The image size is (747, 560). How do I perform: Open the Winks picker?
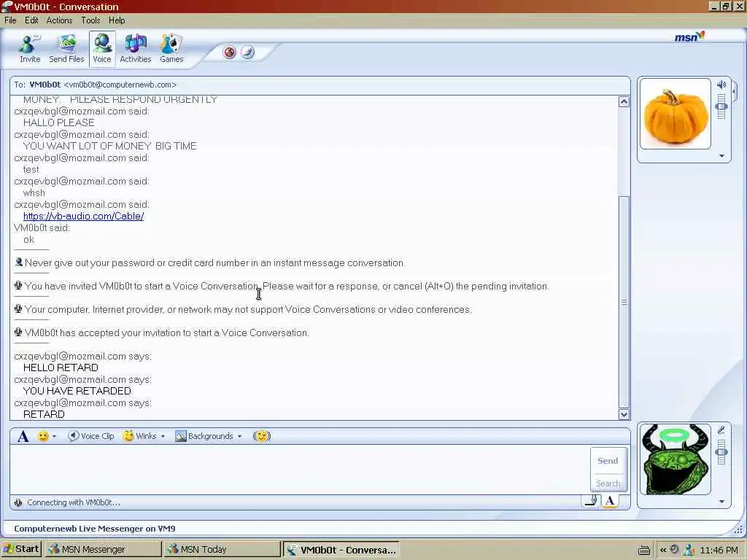click(139, 436)
